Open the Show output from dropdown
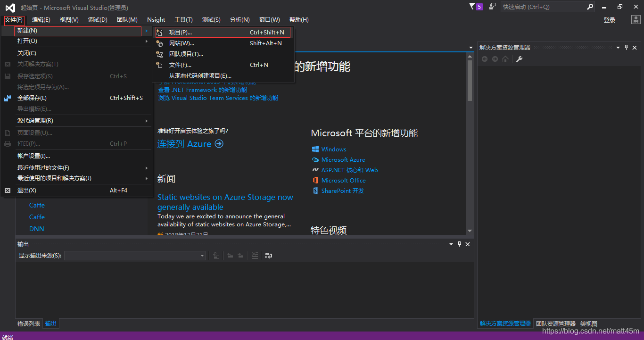 coord(135,256)
